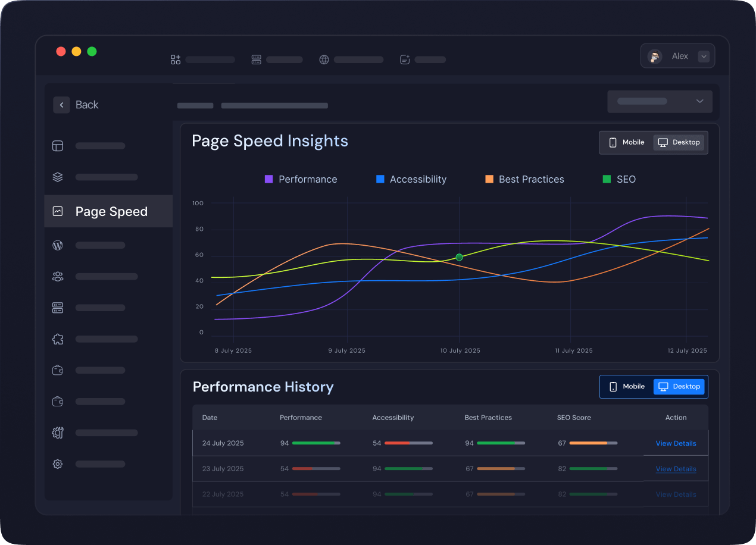Open the puzzle piece plugins icon
Viewport: 756px width, 545px height.
coord(58,339)
